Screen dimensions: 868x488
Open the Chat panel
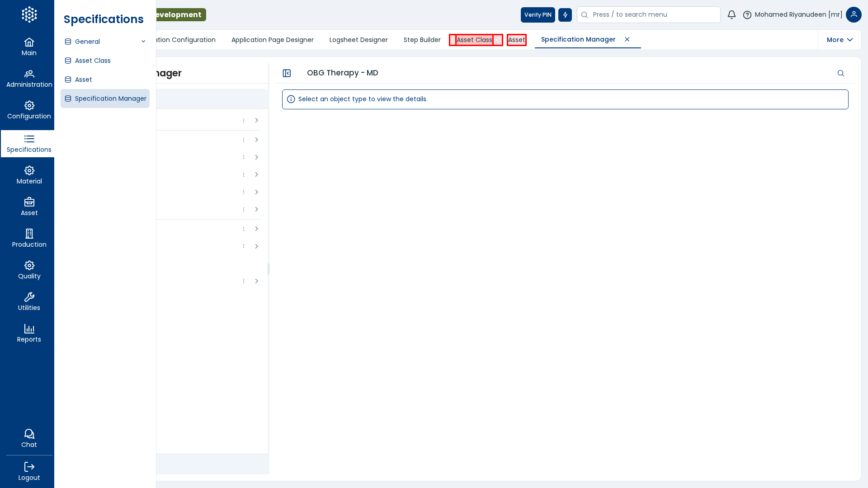pyautogui.click(x=29, y=438)
